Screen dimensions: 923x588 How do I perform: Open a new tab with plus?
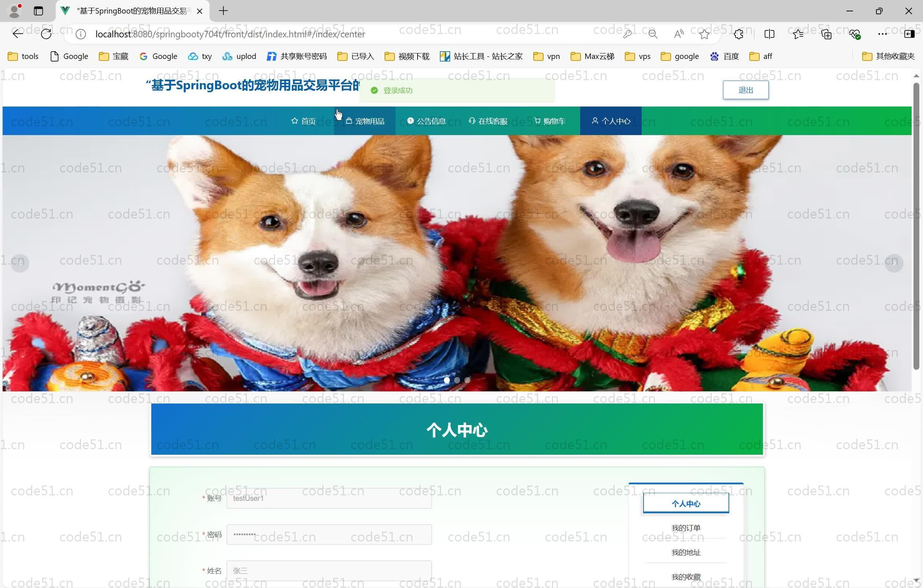pyautogui.click(x=223, y=11)
